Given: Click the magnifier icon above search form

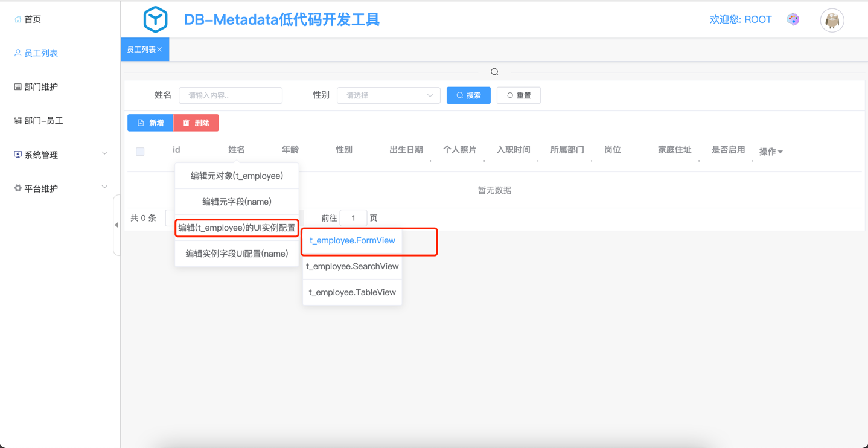Looking at the screenshot, I should click(x=494, y=72).
